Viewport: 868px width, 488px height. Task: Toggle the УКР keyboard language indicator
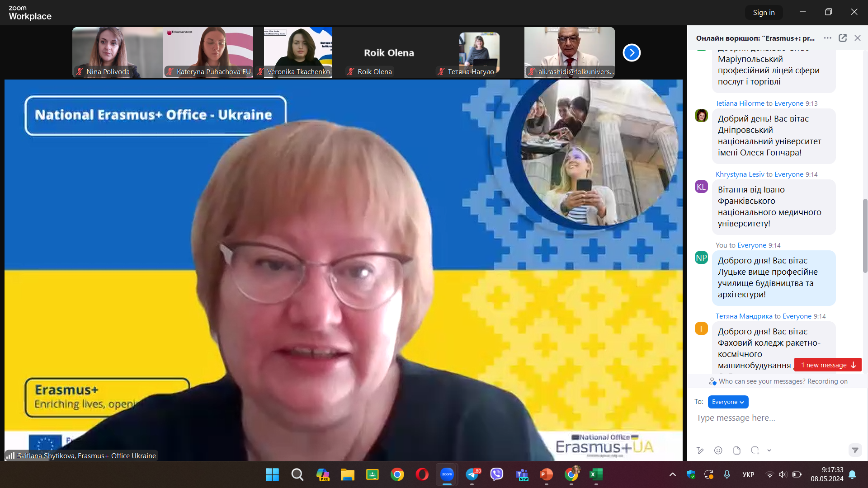click(748, 474)
